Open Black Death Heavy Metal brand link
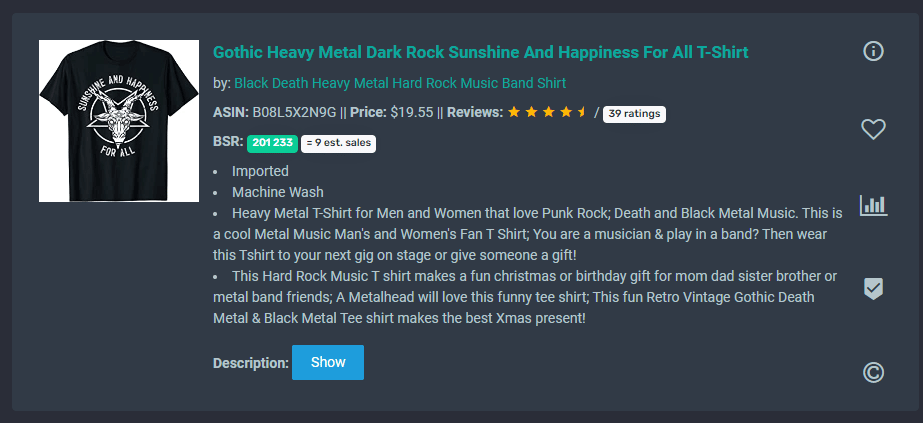 400,83
